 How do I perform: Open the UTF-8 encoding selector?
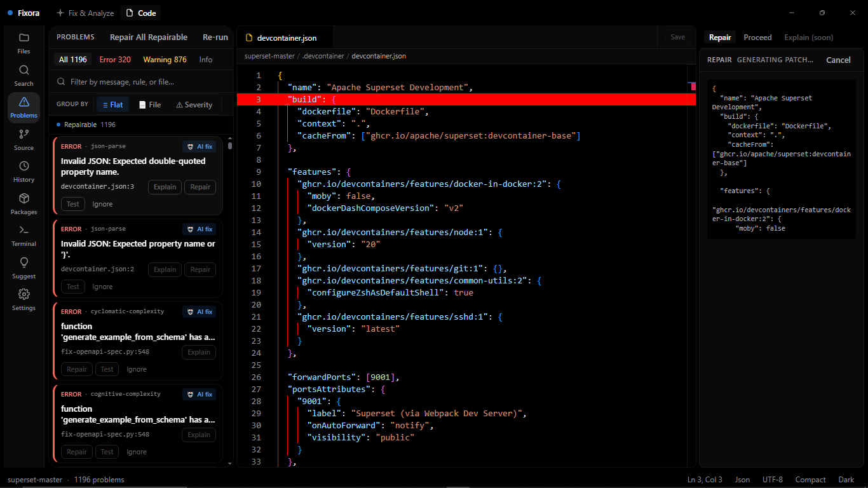(x=773, y=480)
